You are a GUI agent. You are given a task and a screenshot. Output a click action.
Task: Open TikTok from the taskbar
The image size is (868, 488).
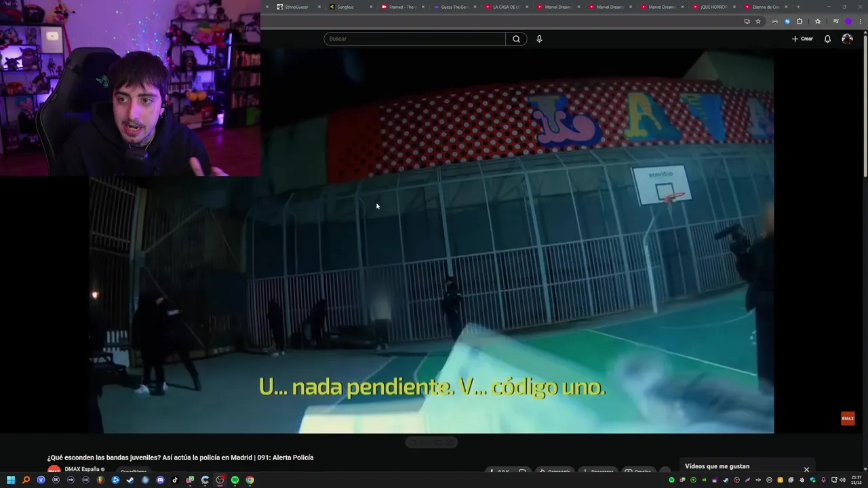tap(175, 480)
